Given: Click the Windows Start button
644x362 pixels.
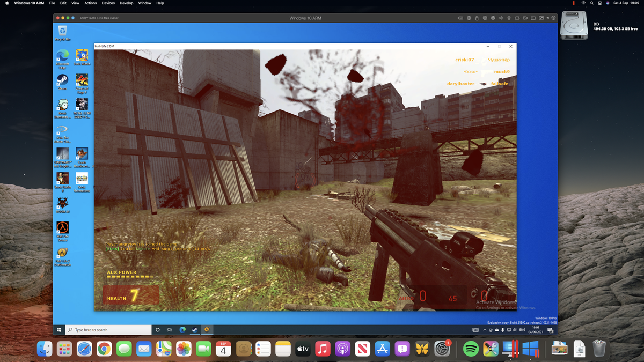Looking at the screenshot, I should click(59, 330).
